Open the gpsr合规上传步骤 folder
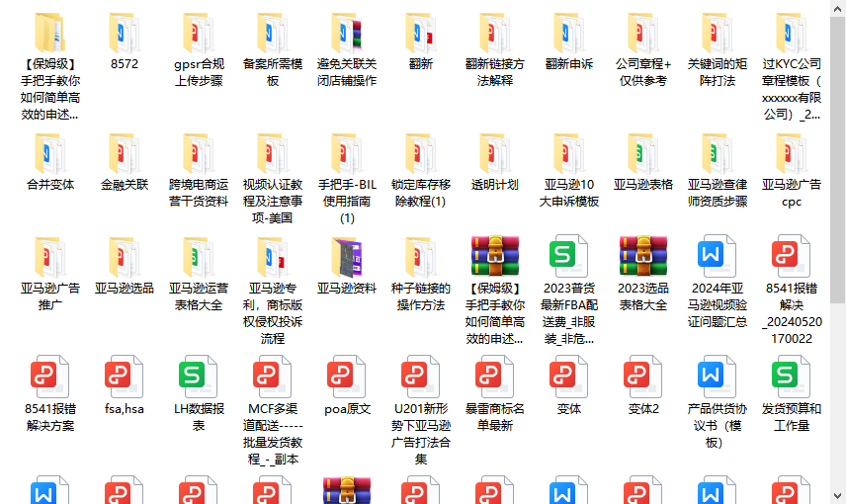This screenshot has width=846, height=504. [199, 34]
